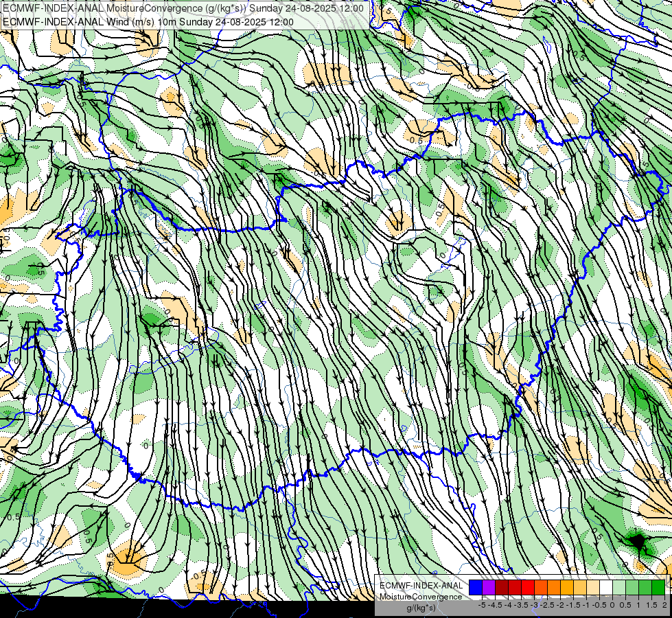
Task: Select the light orange swatch between -1.5 and -1
Action: pos(580,588)
